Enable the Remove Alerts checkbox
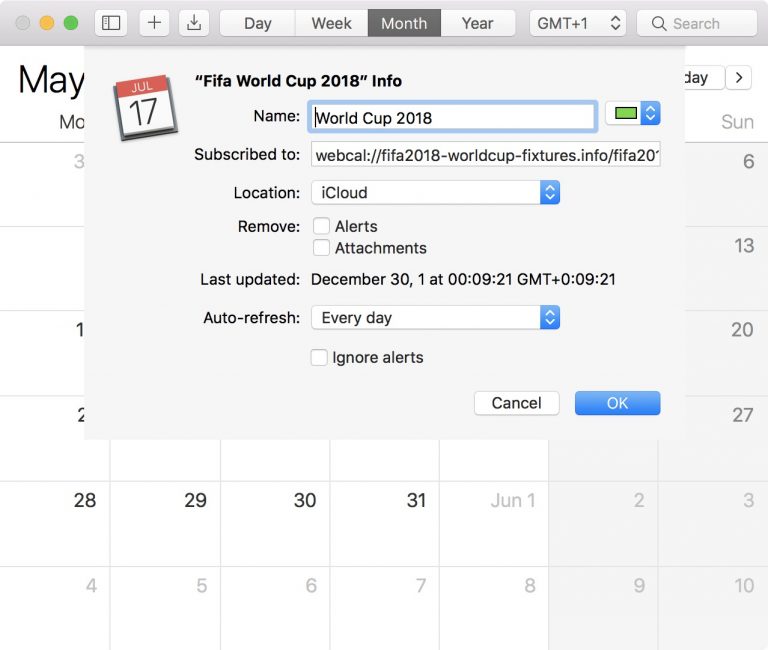This screenshot has height=650, width=768. pyautogui.click(x=321, y=227)
